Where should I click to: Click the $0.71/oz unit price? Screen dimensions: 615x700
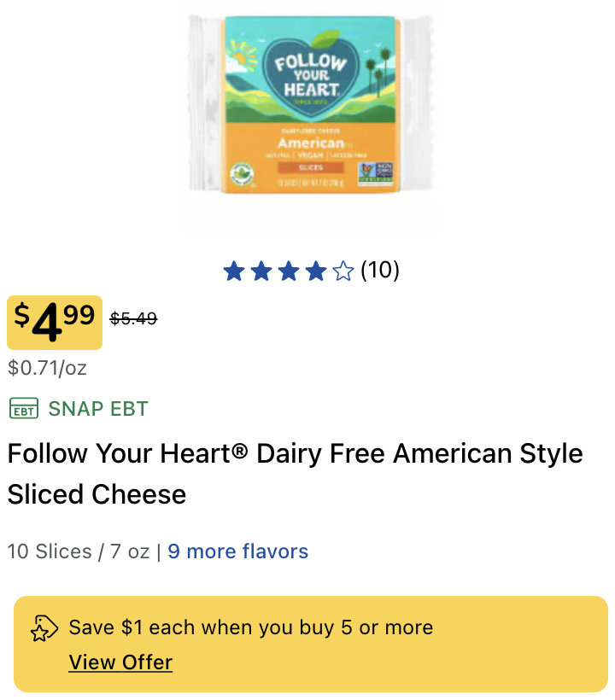47,368
